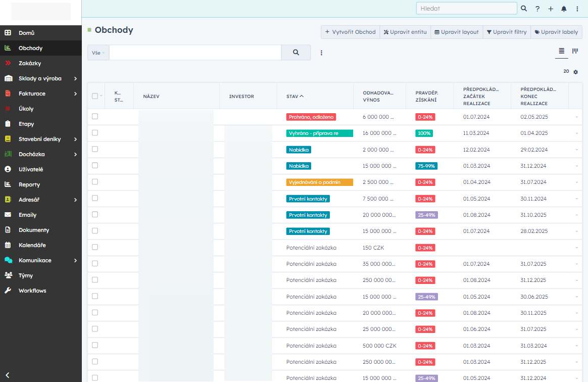Open the list settings gear icon
The image size is (588, 382).
click(x=575, y=72)
